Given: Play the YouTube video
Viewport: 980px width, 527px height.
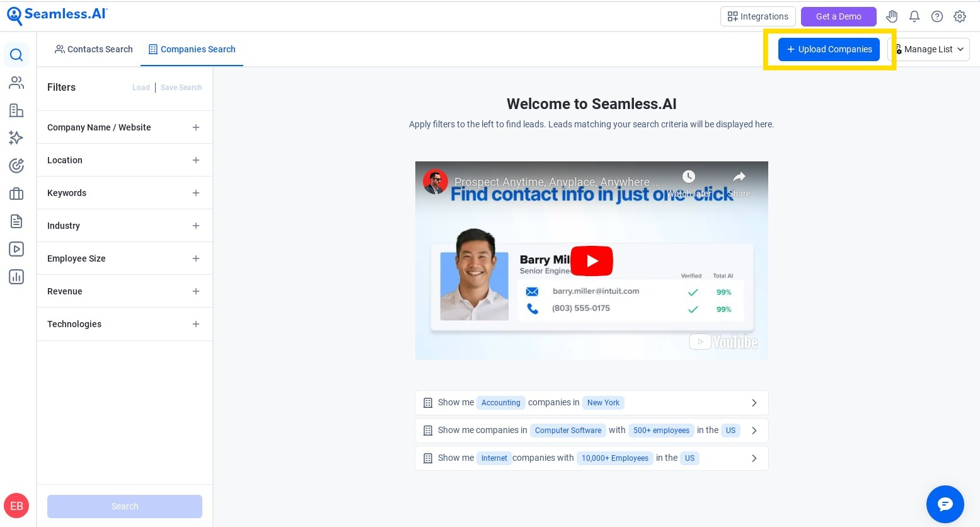Looking at the screenshot, I should (x=592, y=261).
